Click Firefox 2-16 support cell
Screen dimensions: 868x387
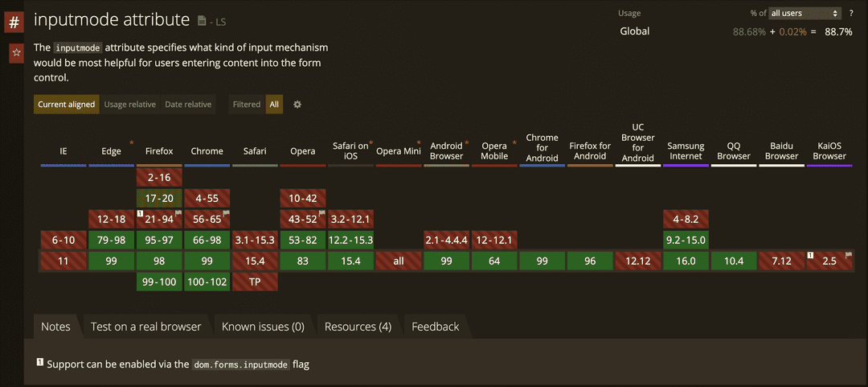159,178
